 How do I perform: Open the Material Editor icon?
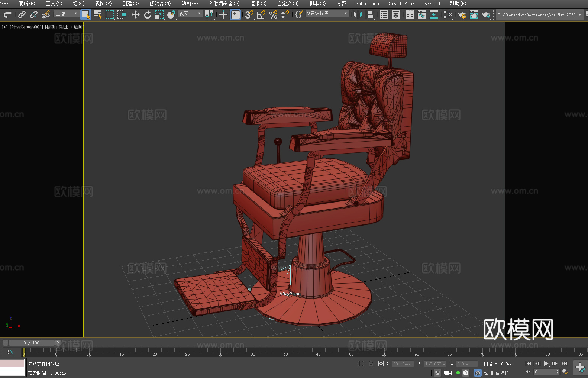point(448,14)
